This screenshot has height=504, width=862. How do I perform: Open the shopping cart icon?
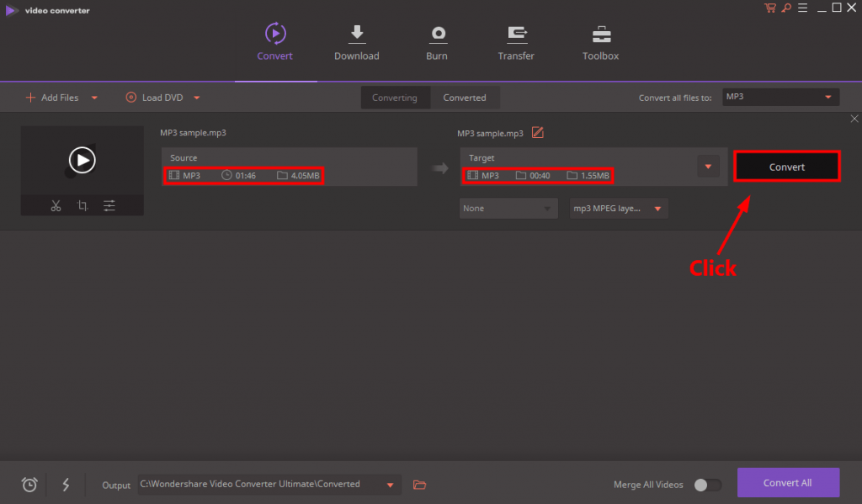769,8
